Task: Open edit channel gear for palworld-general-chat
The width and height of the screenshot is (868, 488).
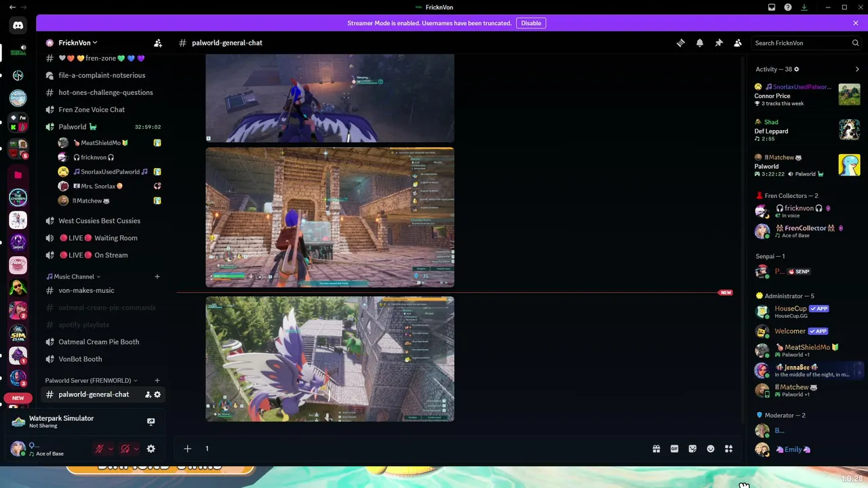Action: (x=157, y=394)
